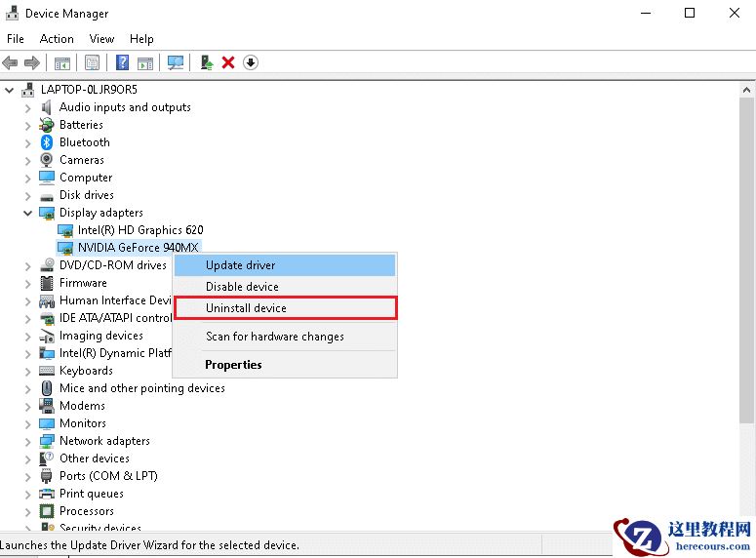The height and width of the screenshot is (558, 756).
Task: Select the DVD/CD-ROM drives label
Action: point(113,265)
